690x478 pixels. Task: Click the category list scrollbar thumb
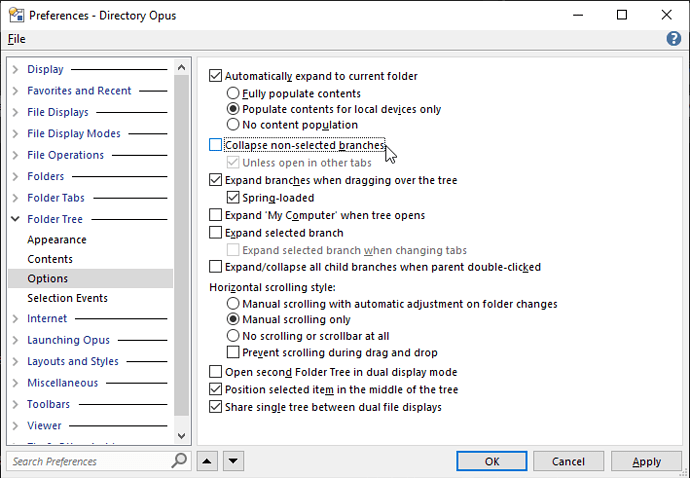coord(181,245)
